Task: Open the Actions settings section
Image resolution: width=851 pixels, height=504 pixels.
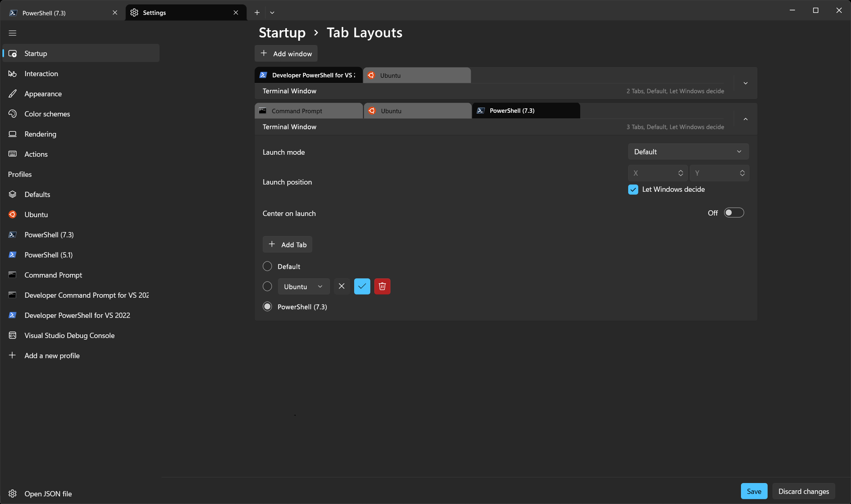Action: tap(36, 154)
